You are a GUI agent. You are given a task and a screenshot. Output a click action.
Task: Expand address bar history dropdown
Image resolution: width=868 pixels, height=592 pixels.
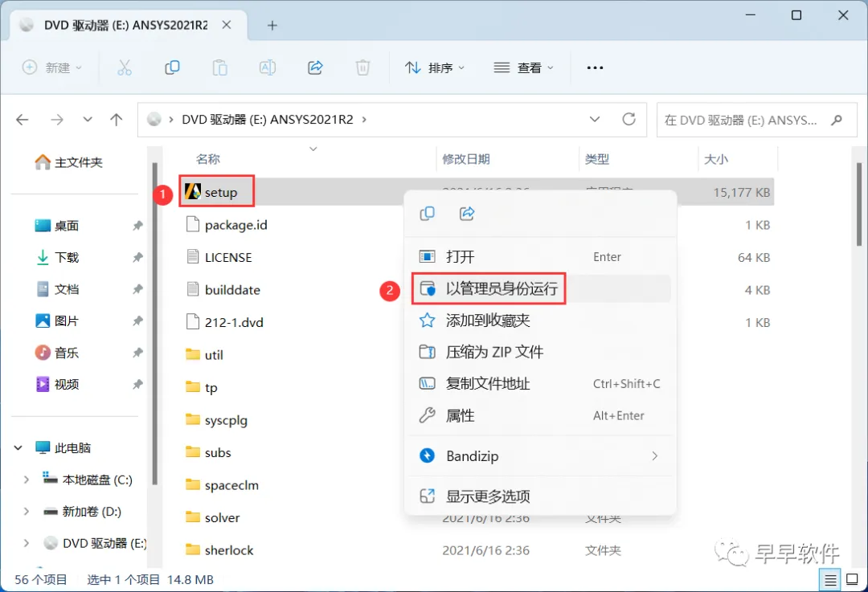pos(595,119)
